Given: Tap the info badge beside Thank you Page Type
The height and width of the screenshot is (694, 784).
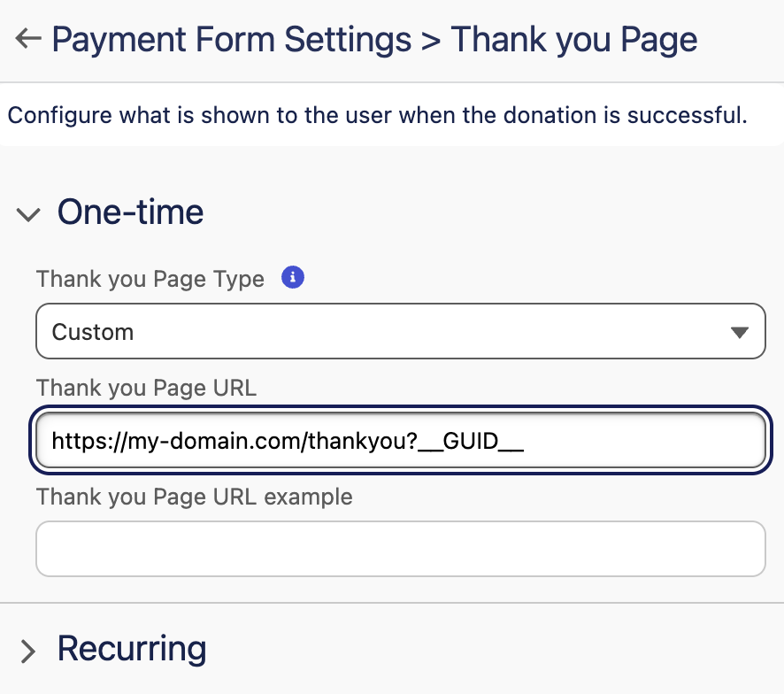Looking at the screenshot, I should tap(292, 277).
